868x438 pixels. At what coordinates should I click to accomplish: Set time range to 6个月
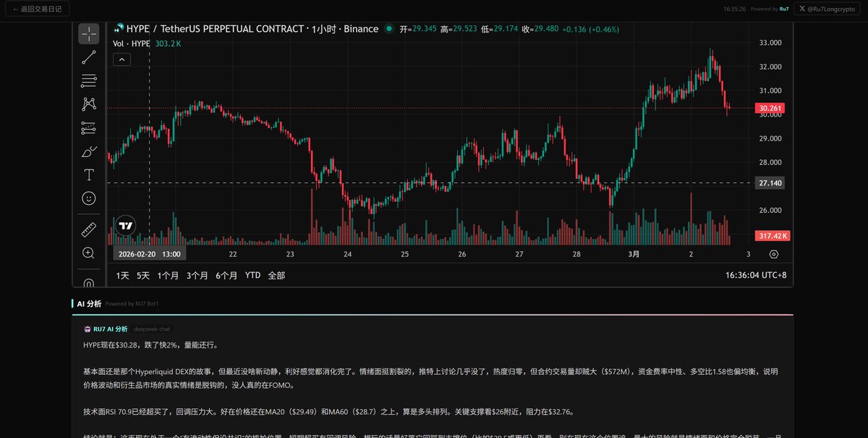tap(226, 275)
